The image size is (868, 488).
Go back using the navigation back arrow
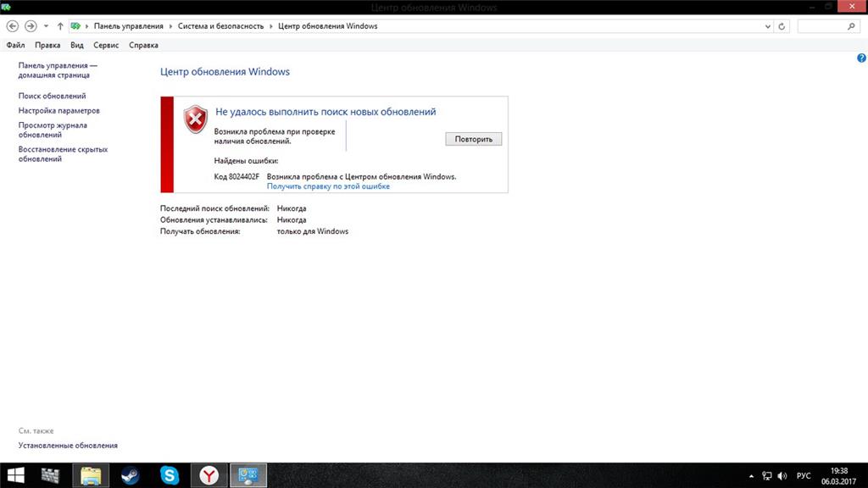12,26
